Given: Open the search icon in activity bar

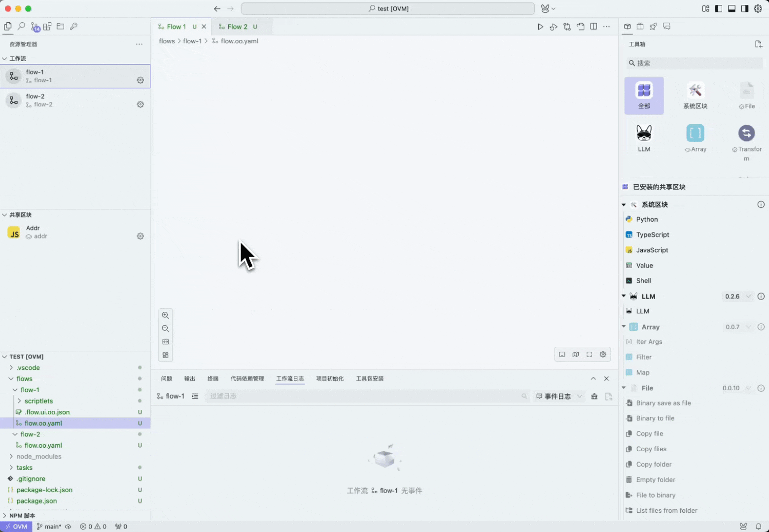Looking at the screenshot, I should pos(21,27).
